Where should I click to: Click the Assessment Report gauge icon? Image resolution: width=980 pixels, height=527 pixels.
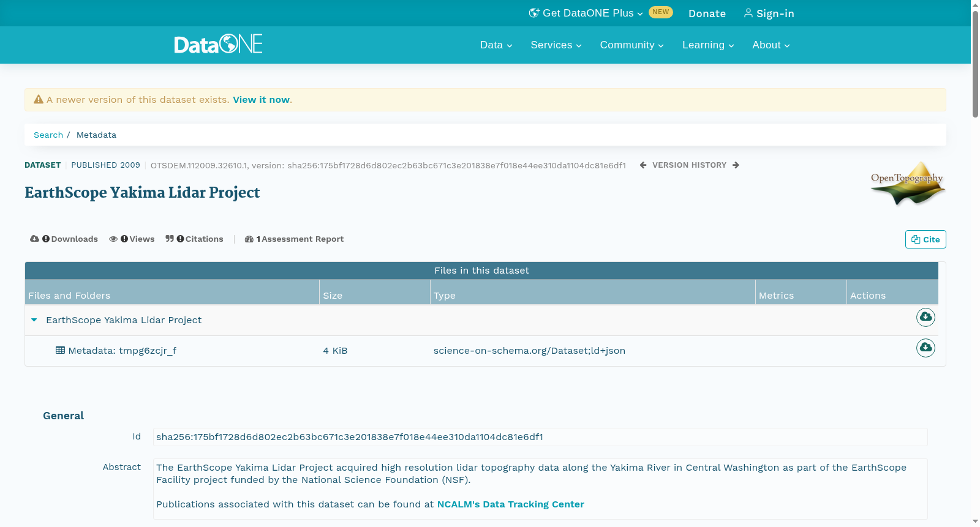249,239
